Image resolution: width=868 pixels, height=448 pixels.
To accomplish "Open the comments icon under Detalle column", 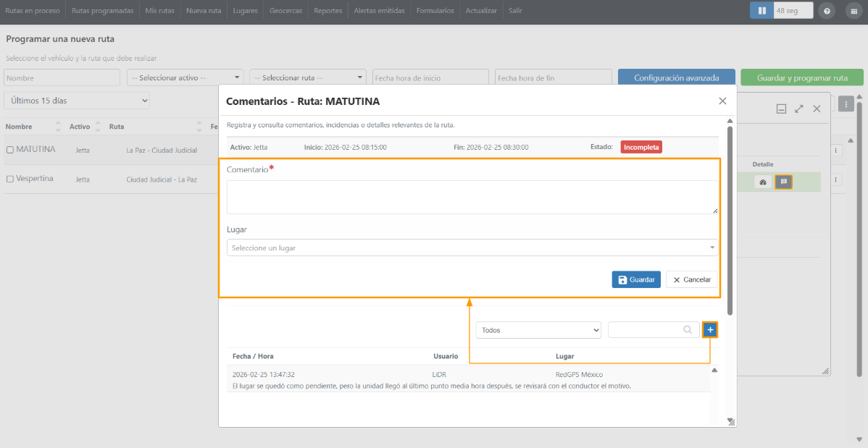I will point(783,182).
